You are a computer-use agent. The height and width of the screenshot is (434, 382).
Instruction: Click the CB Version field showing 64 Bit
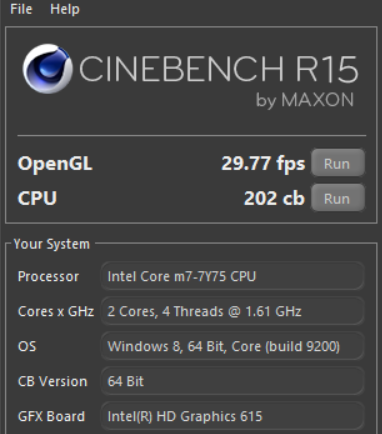pyautogui.click(x=232, y=381)
